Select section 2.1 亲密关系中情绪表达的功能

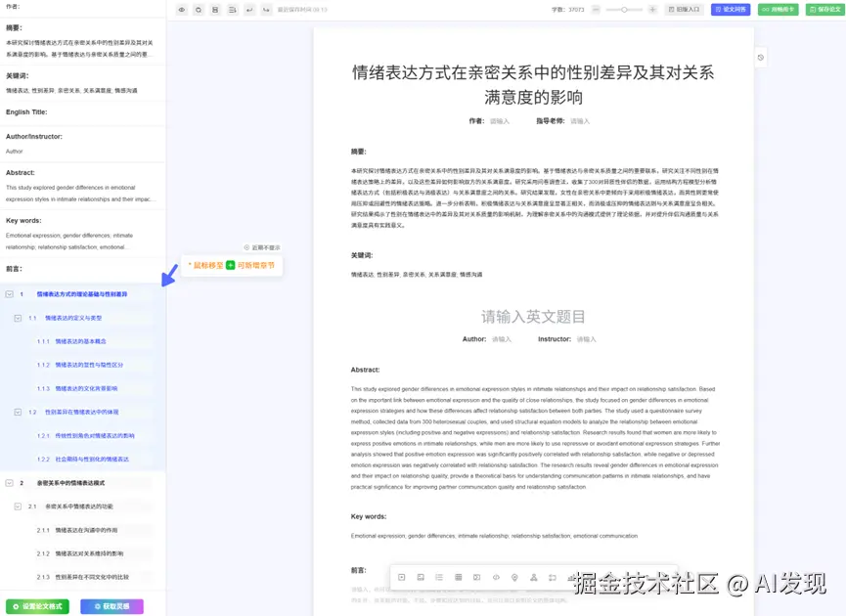coord(79,506)
